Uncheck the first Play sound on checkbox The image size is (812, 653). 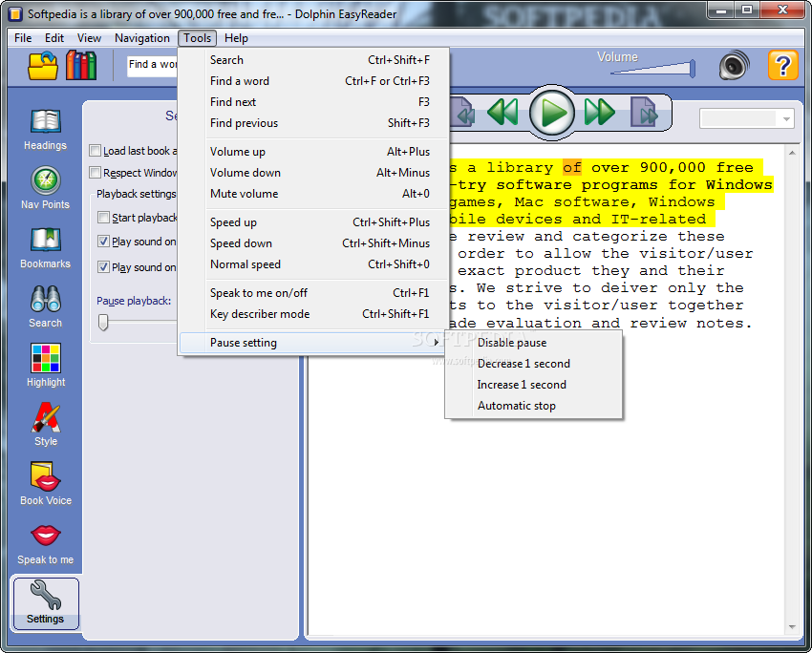pos(103,242)
